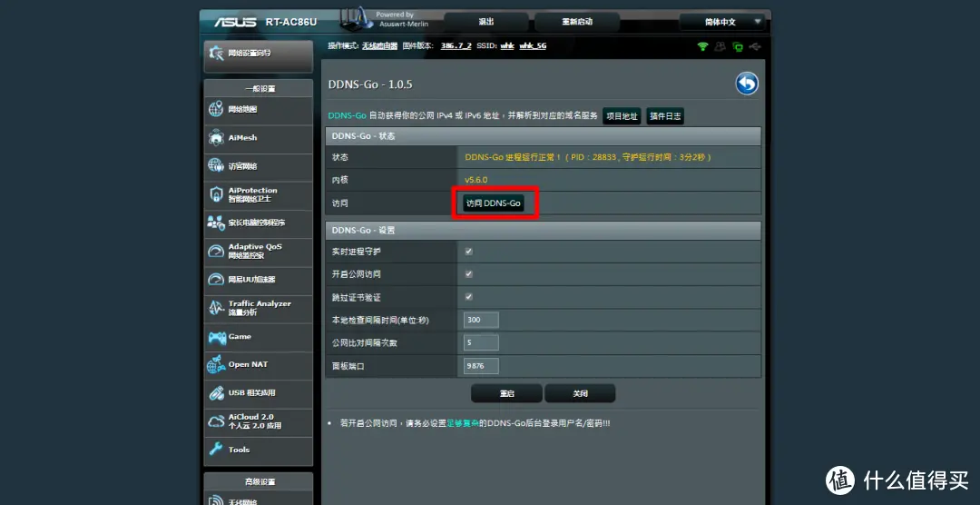980x505 pixels.
Task: Click the 重新启动 reboot tab
Action: [577, 22]
